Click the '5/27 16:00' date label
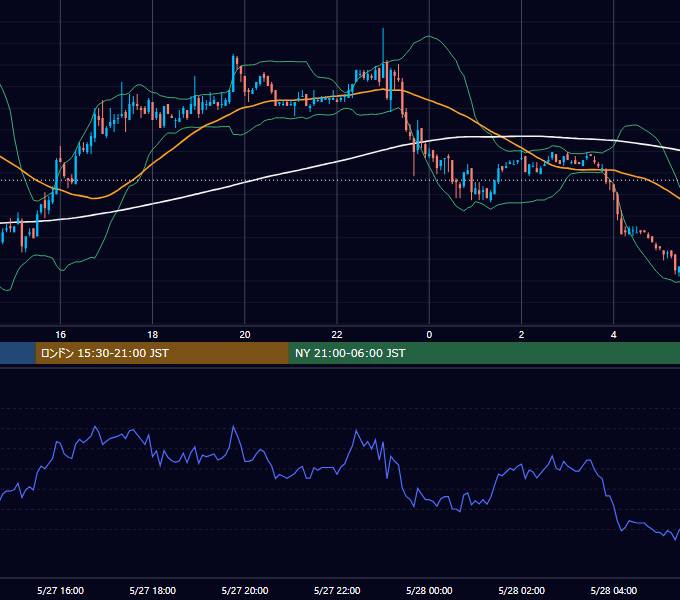680x600 pixels. (x=60, y=590)
